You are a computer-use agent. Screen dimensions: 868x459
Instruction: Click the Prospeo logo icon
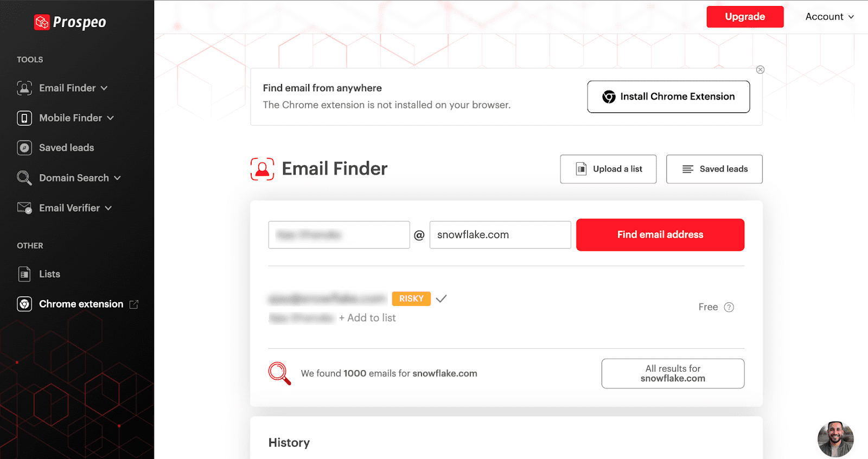[x=42, y=22]
